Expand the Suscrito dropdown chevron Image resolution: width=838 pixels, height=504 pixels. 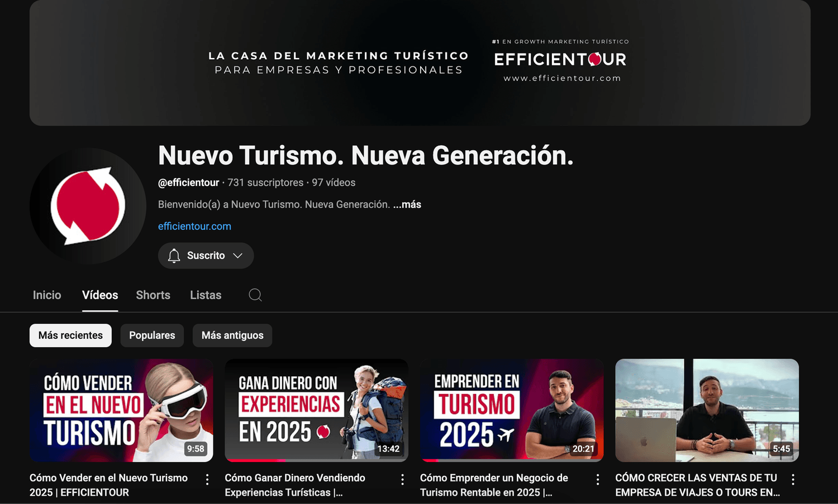click(x=238, y=256)
